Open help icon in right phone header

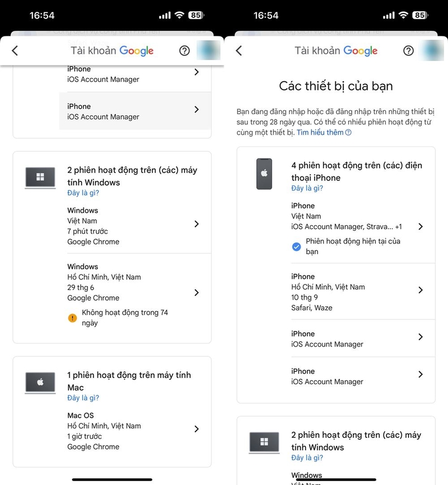coord(408,50)
